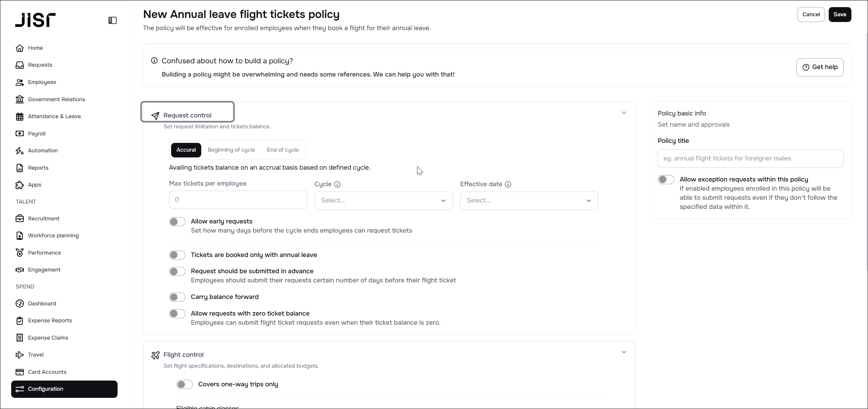The width and height of the screenshot is (868, 409).
Task: Click the Cycle info icon
Action: click(x=337, y=184)
